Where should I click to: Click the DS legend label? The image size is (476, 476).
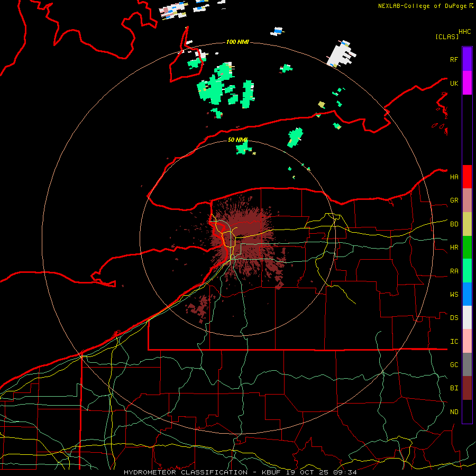(454, 318)
